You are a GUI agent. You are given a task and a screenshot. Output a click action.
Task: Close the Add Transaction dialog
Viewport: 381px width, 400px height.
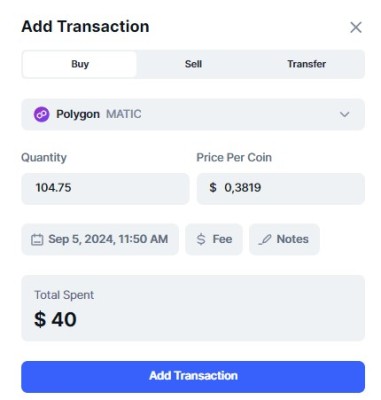pos(356,27)
